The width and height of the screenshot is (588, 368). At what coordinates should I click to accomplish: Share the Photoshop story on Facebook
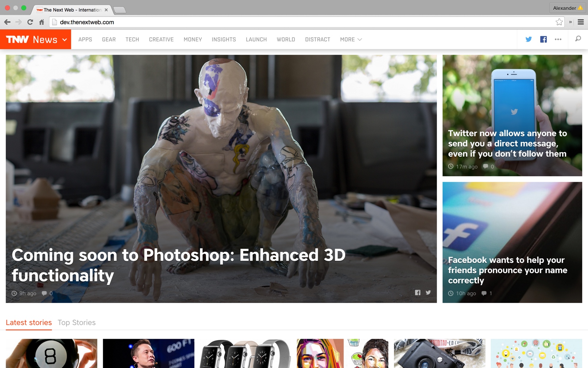click(418, 292)
